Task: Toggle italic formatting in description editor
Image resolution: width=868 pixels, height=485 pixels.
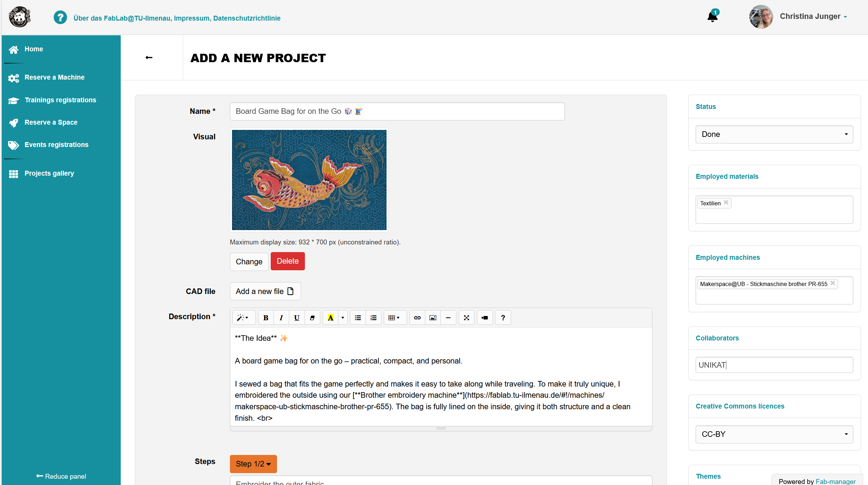Action: click(281, 318)
